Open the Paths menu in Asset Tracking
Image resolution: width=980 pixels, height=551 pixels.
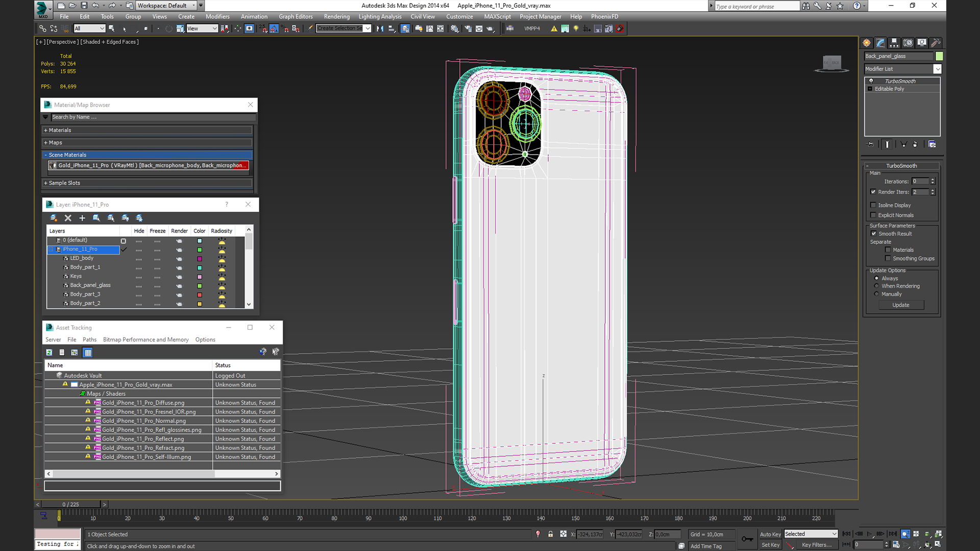point(89,340)
